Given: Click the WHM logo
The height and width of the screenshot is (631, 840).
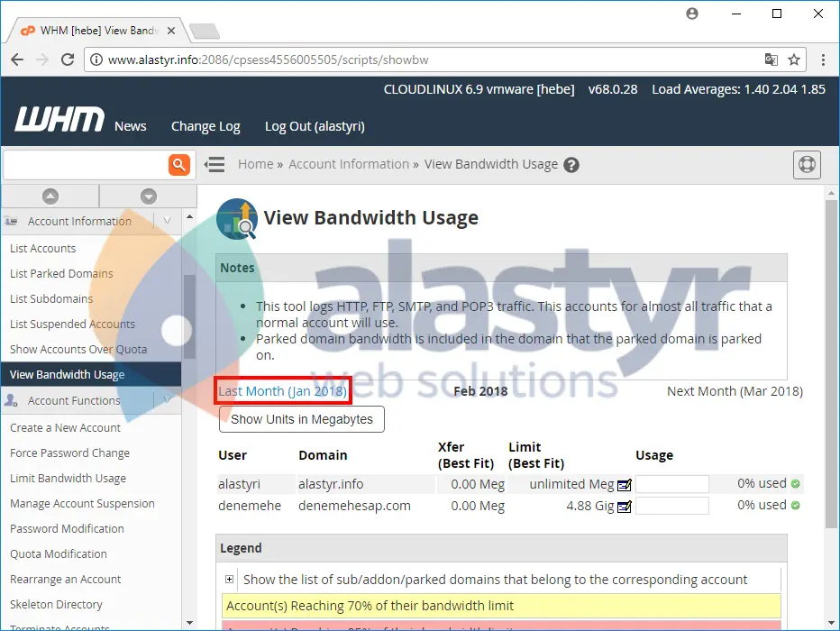Looking at the screenshot, I should click(59, 119).
